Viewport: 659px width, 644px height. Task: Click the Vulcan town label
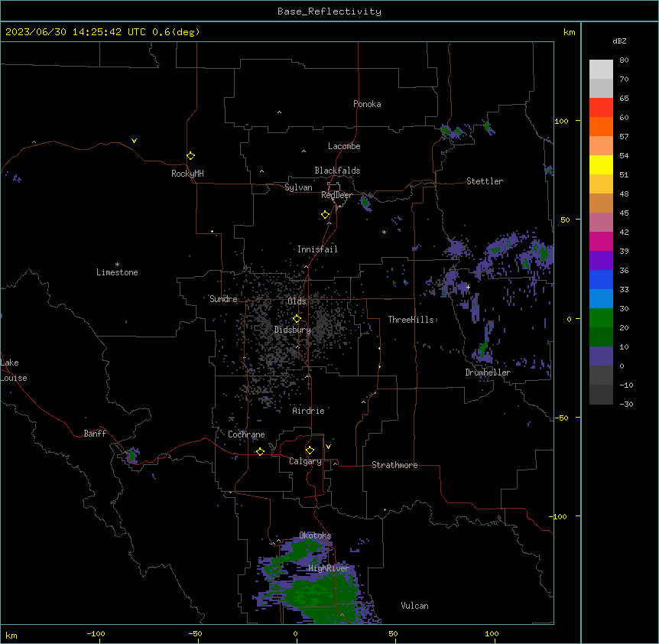(414, 606)
